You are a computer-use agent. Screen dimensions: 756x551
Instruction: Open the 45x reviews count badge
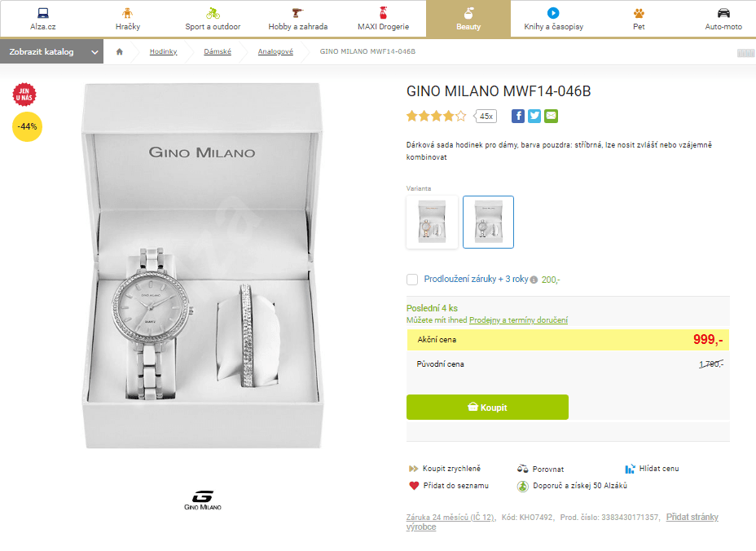pos(486,117)
